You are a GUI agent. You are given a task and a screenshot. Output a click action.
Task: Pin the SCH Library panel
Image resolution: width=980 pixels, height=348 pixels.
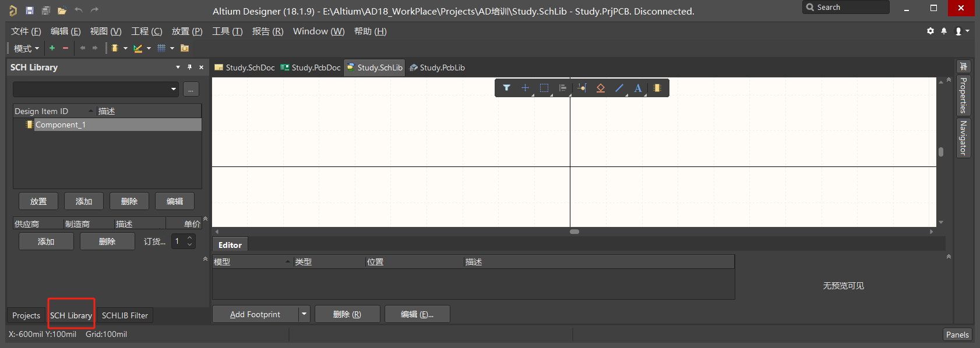[189, 68]
